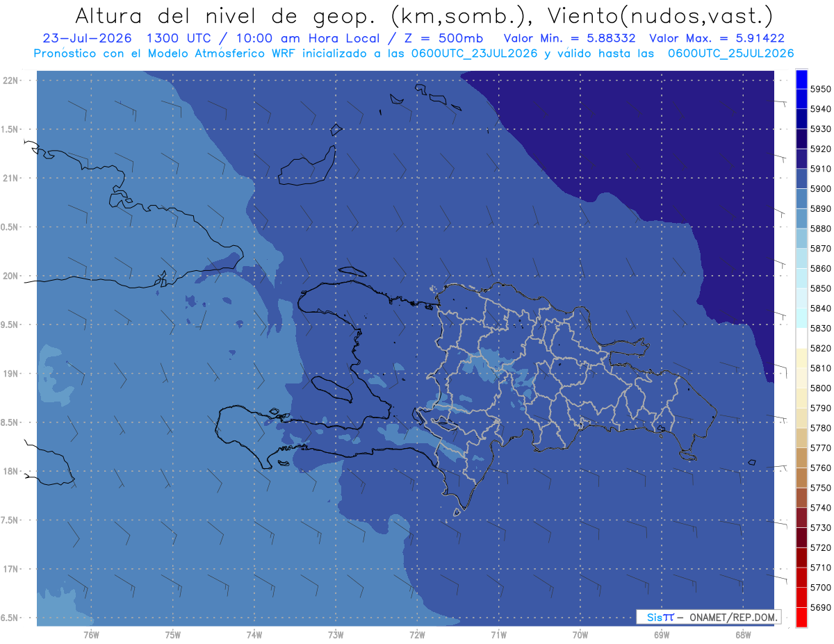Click the latitude label 17N
Image resolution: width=834 pixels, height=644 pixels.
coord(10,570)
